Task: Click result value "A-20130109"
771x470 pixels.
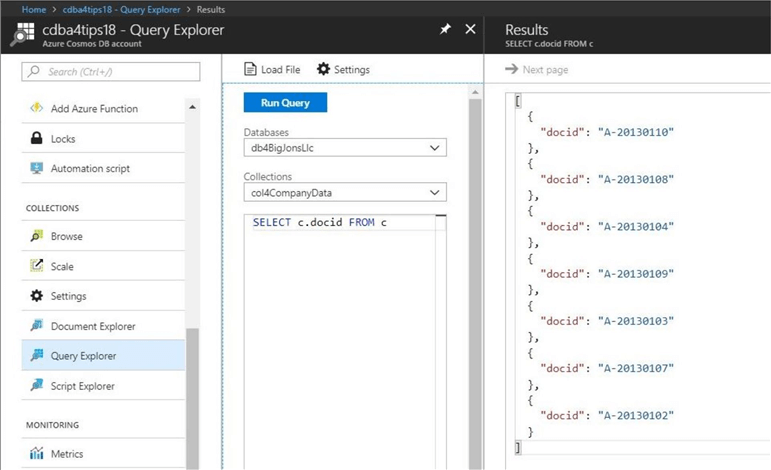Action: [x=635, y=273]
